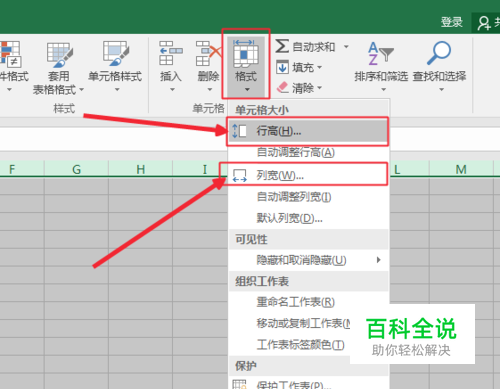Select column F header
This screenshot has height=389, width=500.
click(22, 169)
